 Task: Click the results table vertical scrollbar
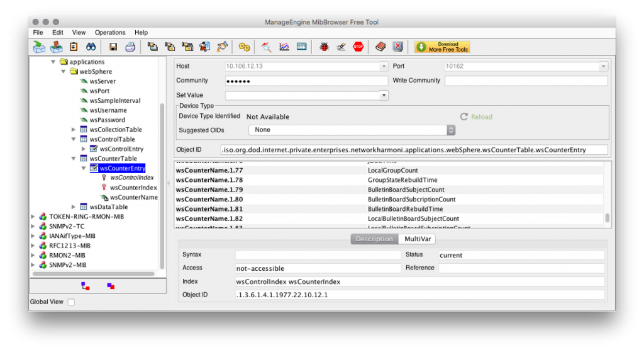(x=607, y=218)
